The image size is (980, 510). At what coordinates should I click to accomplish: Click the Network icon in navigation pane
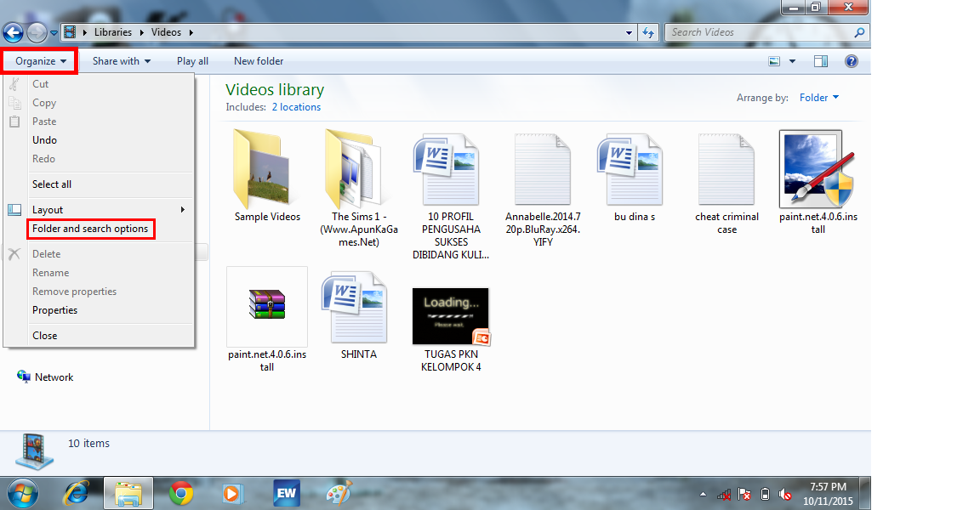point(24,377)
